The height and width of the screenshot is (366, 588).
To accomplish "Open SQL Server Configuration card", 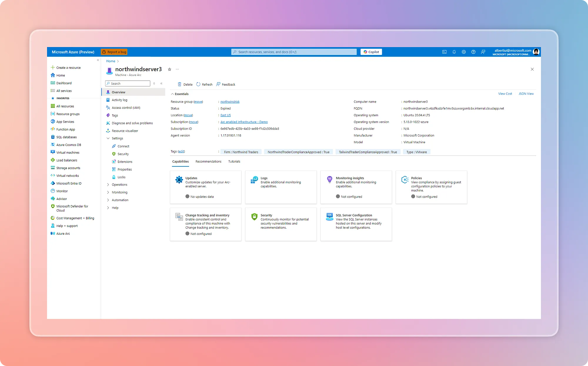I will pyautogui.click(x=356, y=224).
